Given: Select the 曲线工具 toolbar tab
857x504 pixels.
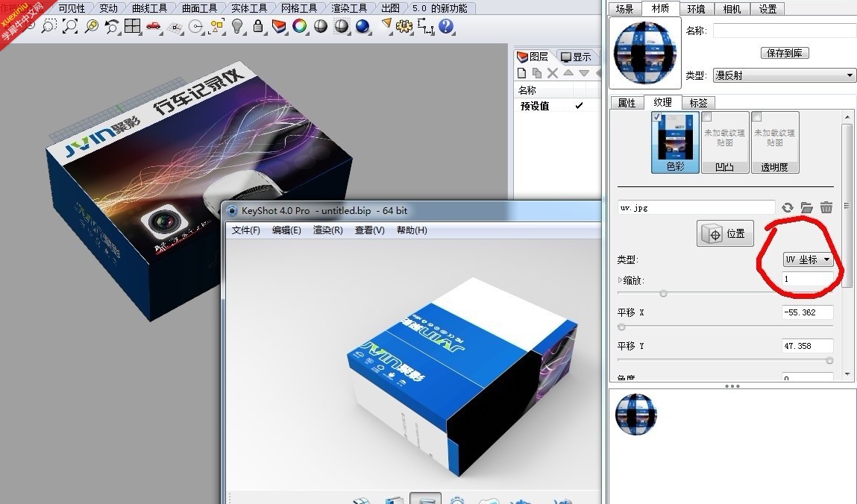Looking at the screenshot, I should coord(149,8).
